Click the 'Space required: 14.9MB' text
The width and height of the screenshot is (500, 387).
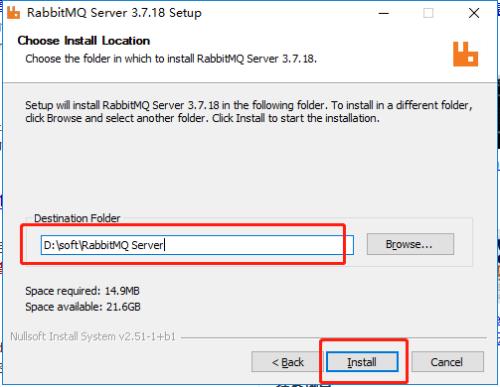coord(82,291)
